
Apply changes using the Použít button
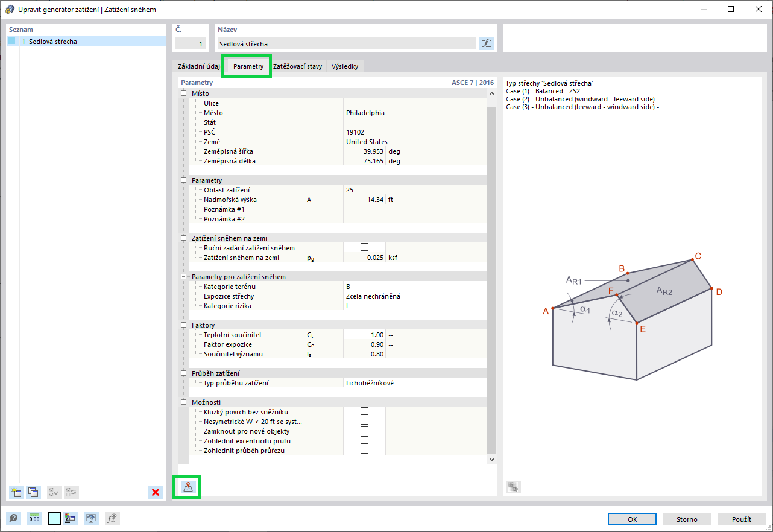741,519
